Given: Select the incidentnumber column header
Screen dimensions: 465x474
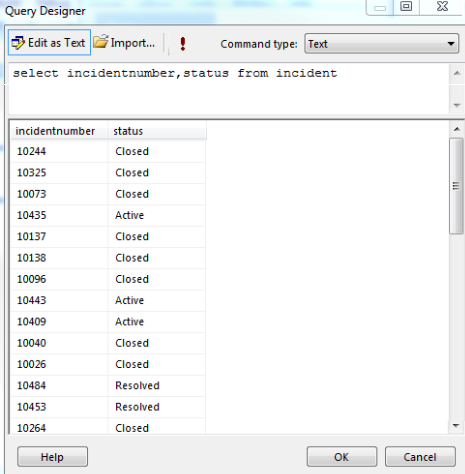Looking at the screenshot, I should (x=59, y=131).
